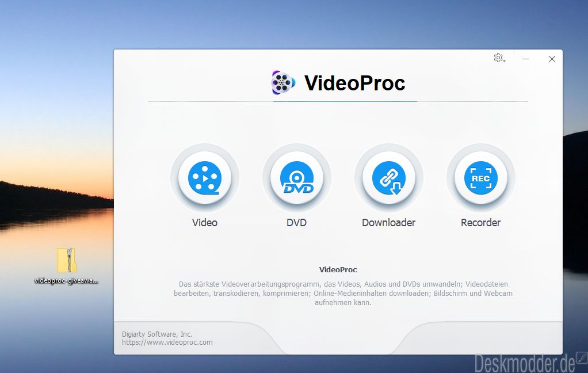Click the "Video" label under the film reel
The height and width of the screenshot is (373, 588).
(205, 223)
